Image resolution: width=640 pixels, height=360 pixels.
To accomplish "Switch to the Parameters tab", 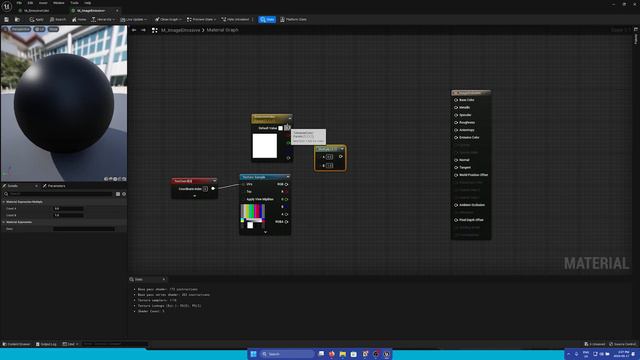I will pos(54,186).
